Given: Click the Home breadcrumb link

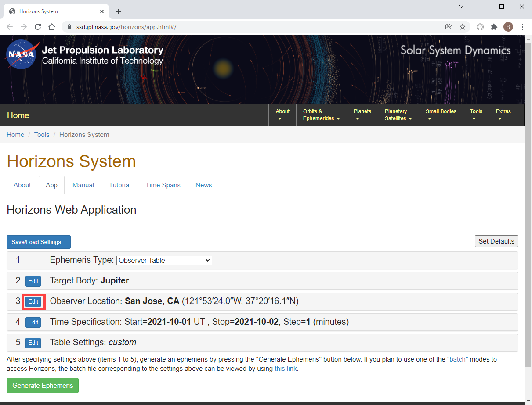Looking at the screenshot, I should [15, 135].
